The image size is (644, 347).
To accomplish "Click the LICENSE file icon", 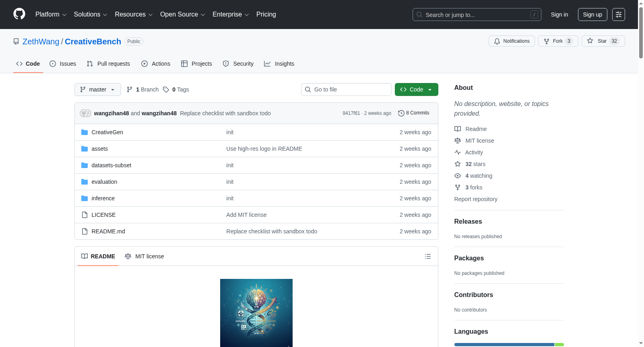I will (x=85, y=215).
